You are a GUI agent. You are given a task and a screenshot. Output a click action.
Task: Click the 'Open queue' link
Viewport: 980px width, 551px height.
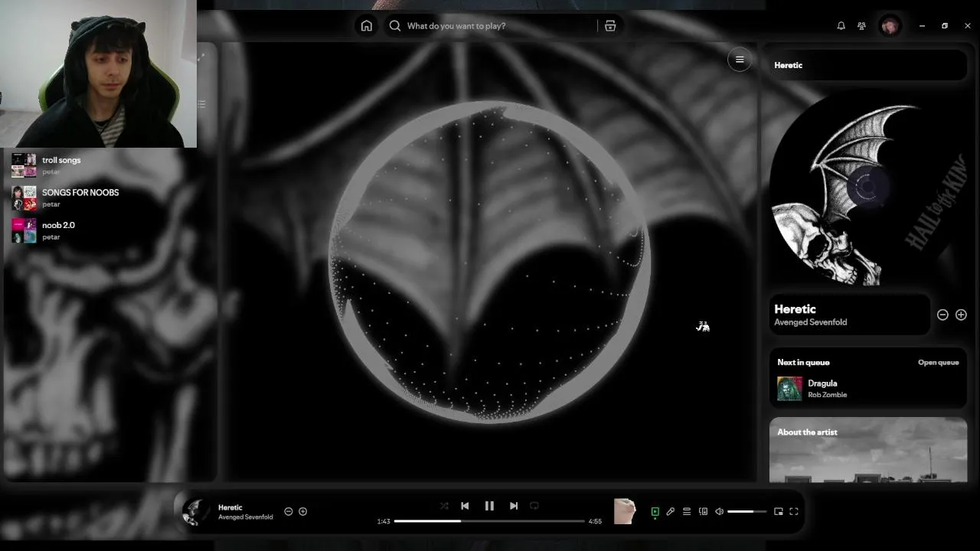coord(938,363)
